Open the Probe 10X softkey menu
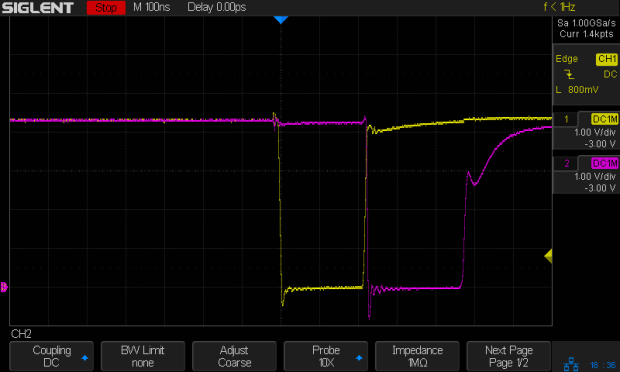Viewport: 620px width, 372px height. tap(326, 356)
